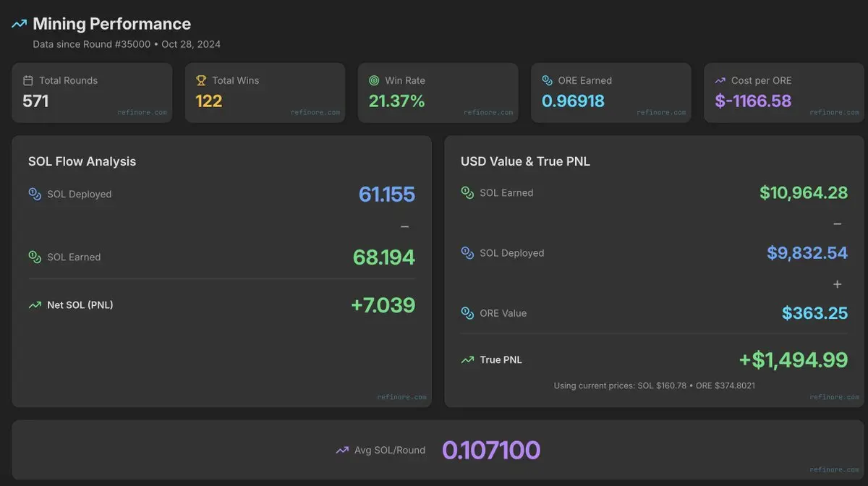Click the current prices note under True PNL
868x486 pixels.
click(655, 385)
